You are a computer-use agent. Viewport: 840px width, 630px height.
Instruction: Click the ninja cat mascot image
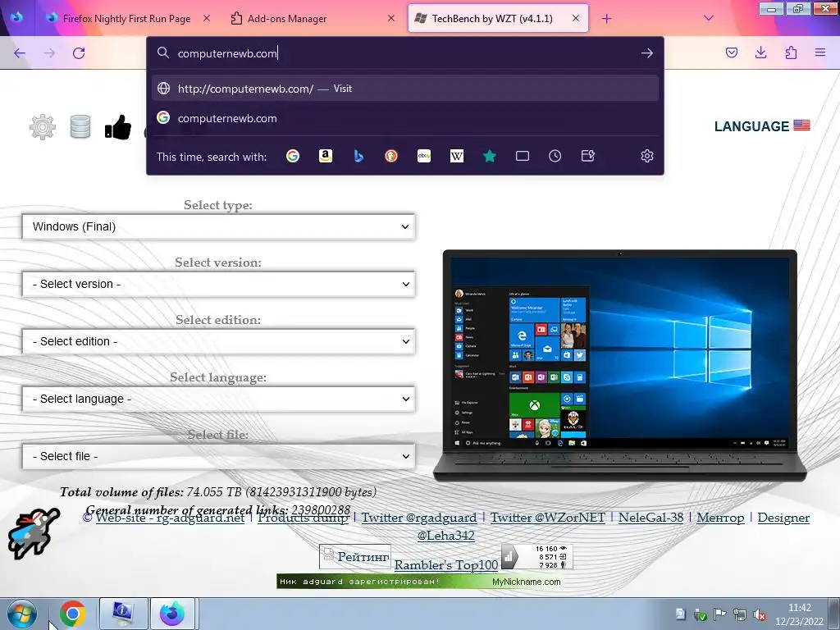pyautogui.click(x=33, y=533)
